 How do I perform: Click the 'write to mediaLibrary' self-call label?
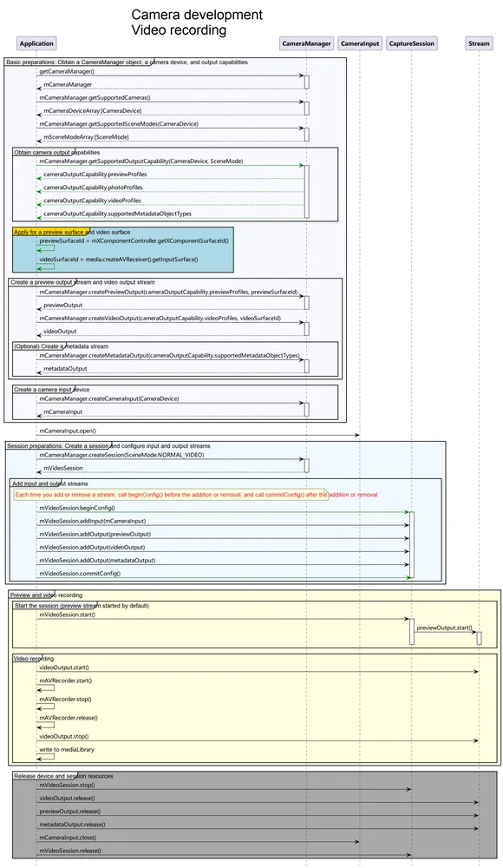click(67, 750)
